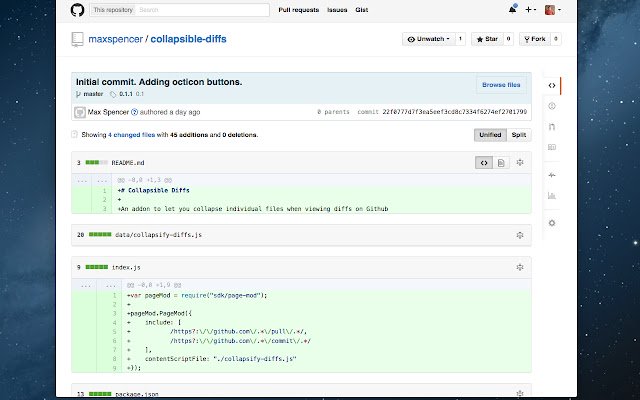Switch to Unified diff view
The image size is (640, 400).
click(490, 135)
